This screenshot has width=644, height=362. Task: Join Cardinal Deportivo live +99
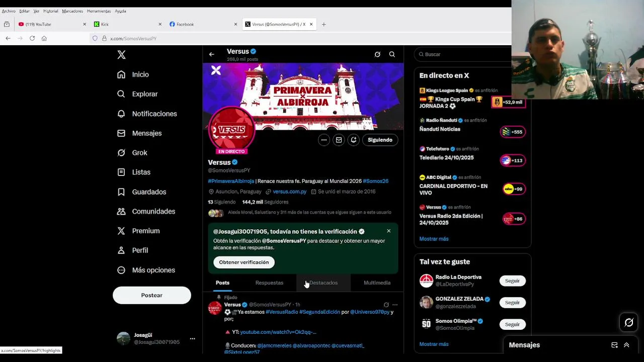(x=514, y=189)
